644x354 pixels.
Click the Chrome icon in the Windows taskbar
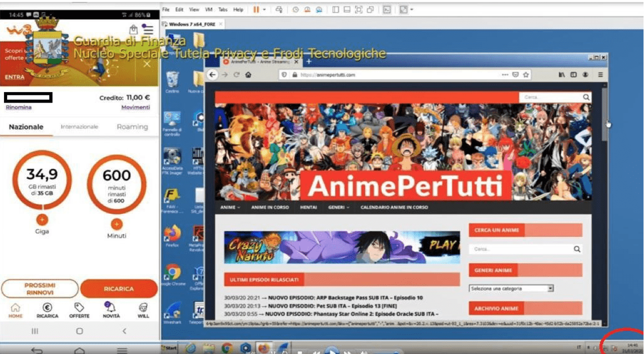(x=227, y=348)
